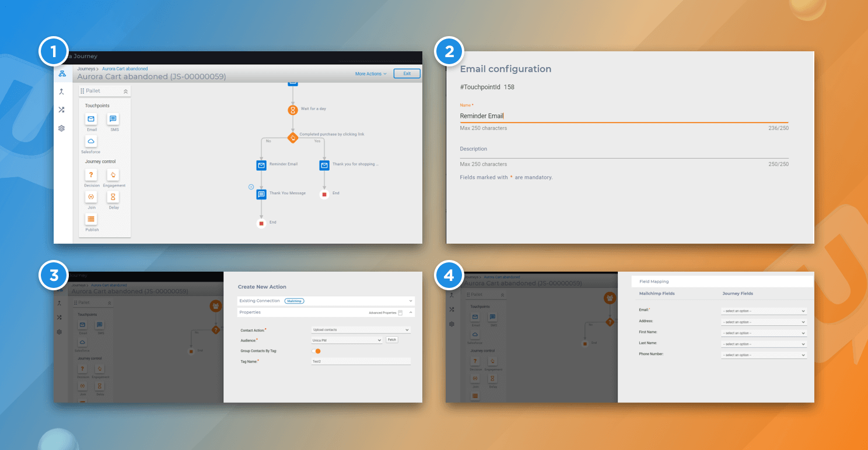Click the Fetch button next to Audience

(x=391, y=339)
